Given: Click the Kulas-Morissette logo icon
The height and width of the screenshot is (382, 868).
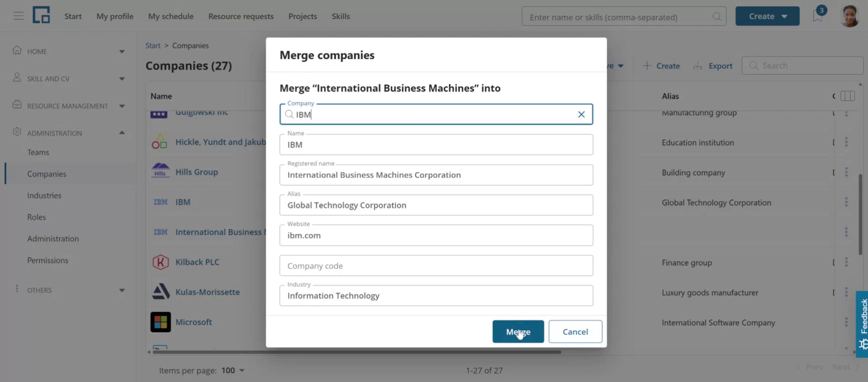Looking at the screenshot, I should click(x=160, y=292).
